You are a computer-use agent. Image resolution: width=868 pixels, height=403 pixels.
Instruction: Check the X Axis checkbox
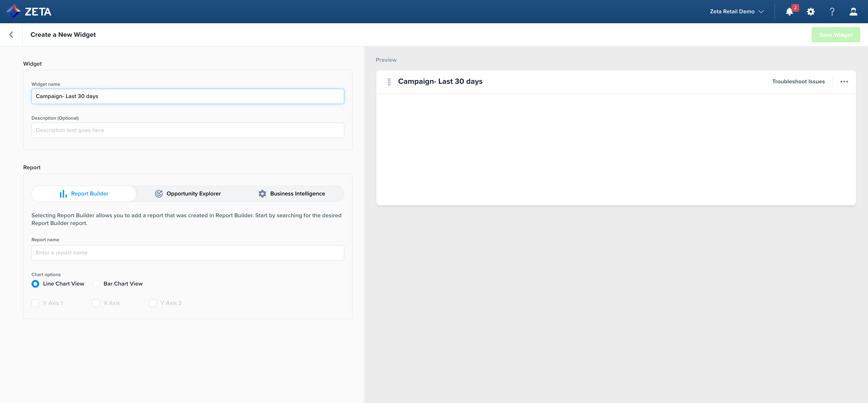pos(96,303)
